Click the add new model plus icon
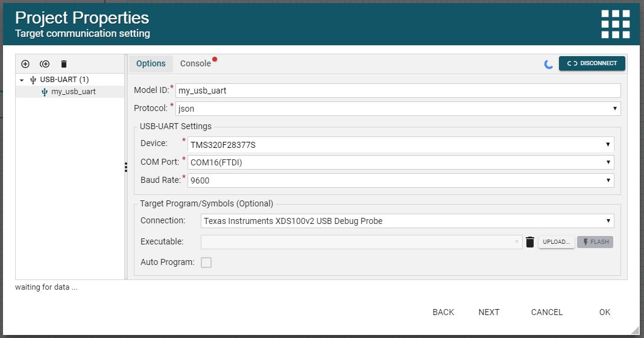The width and height of the screenshot is (644, 338). pos(25,64)
